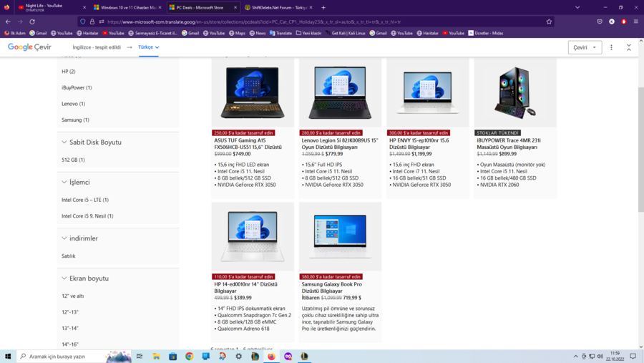This screenshot has width=644, height=363.
Task: Open Samsung Galaxy Book Pro product title
Action: click(332, 288)
